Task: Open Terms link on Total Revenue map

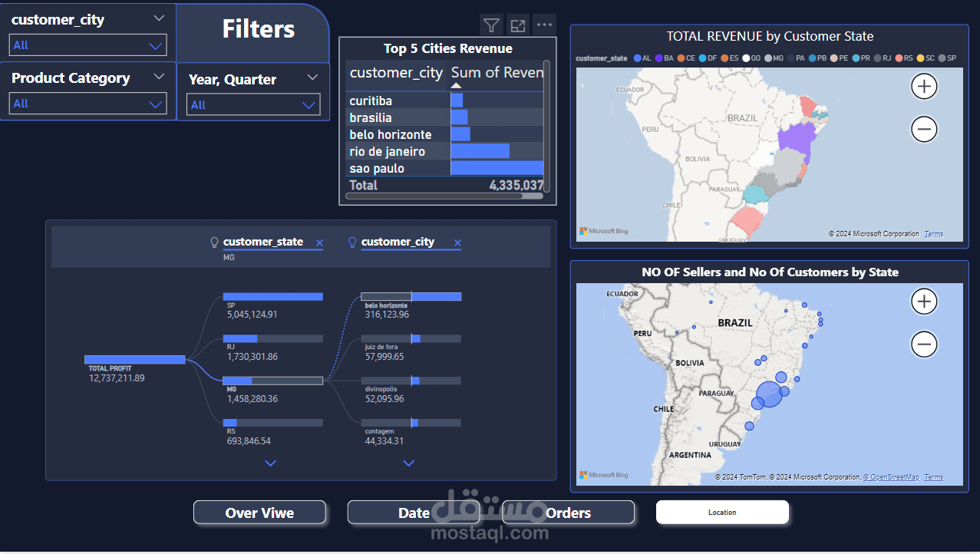Action: pyautogui.click(x=933, y=234)
